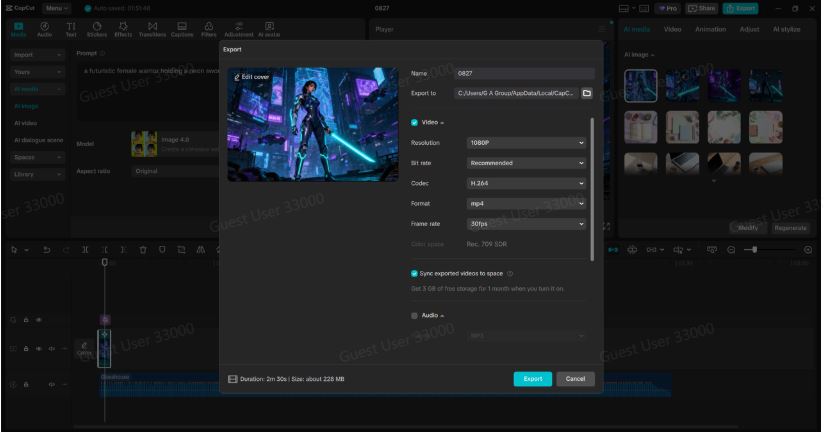Click Edit cover on the video thumbnail
The image size is (824, 432).
[251, 77]
